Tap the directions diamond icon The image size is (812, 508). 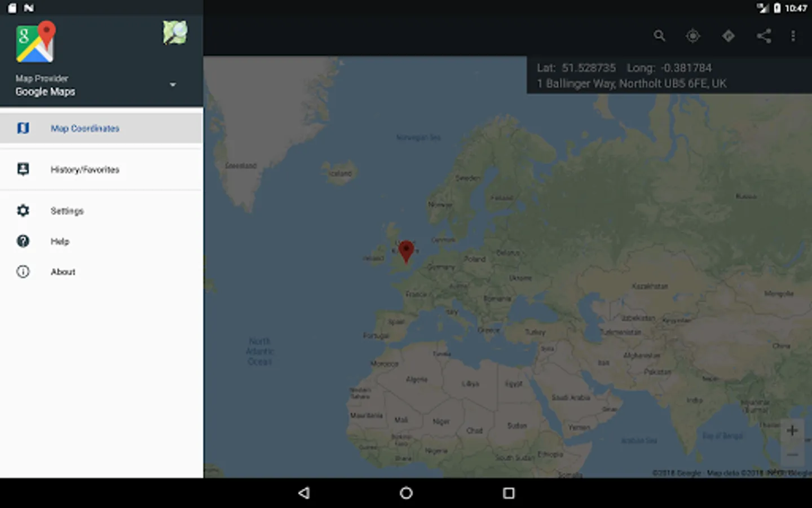tap(729, 36)
